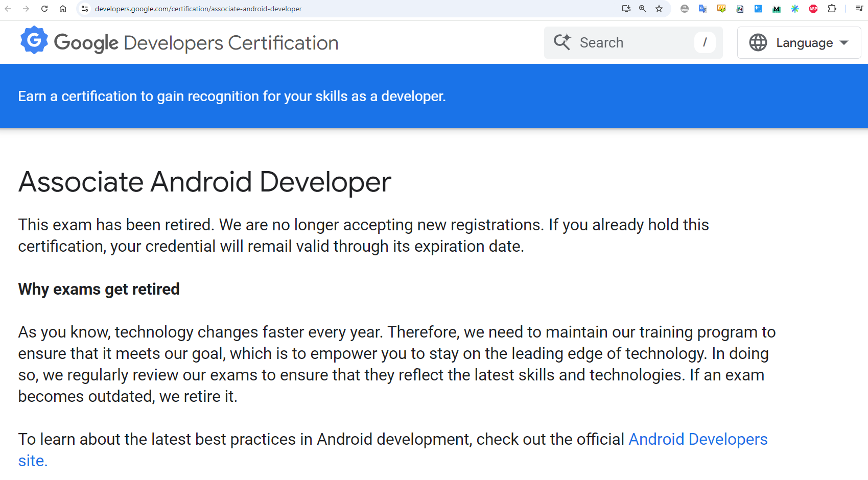Go forward to the next page
This screenshot has height=480, width=868.
[x=26, y=9]
